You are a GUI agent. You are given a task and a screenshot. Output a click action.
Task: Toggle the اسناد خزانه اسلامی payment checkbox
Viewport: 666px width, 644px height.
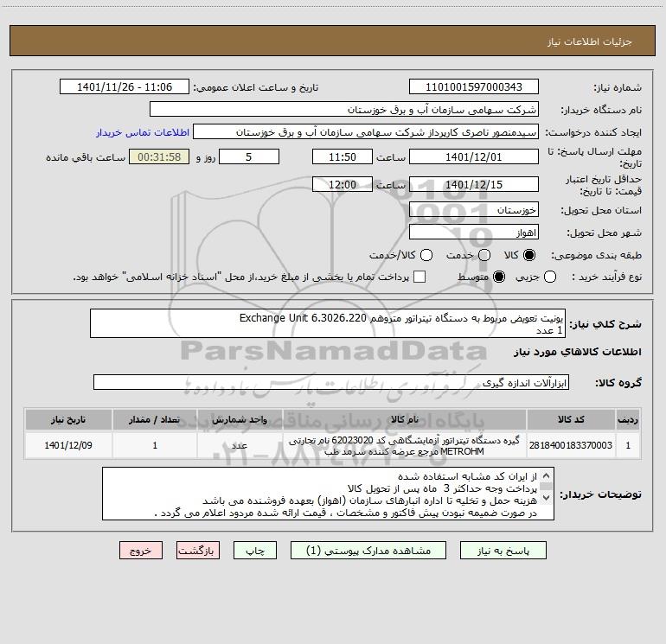(x=419, y=277)
